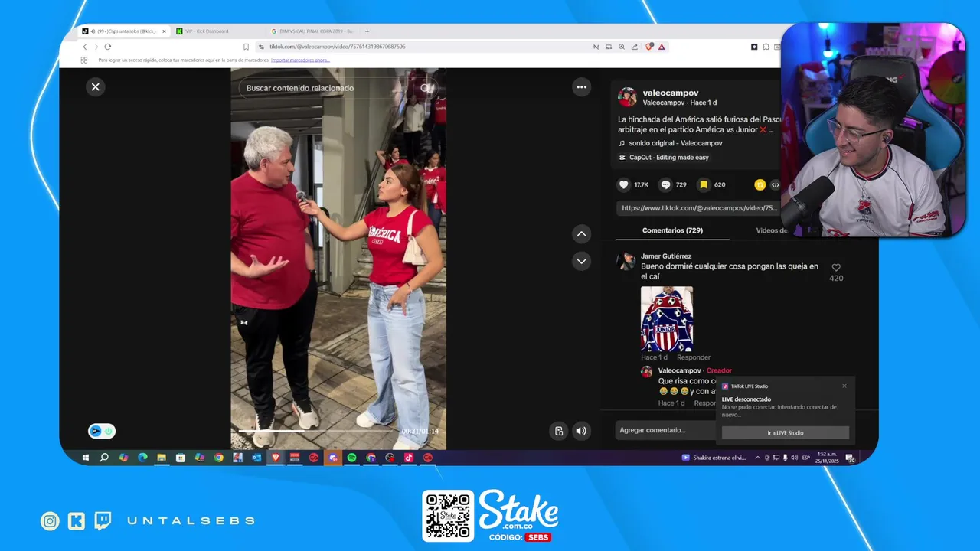Click 'Ir a LIVE Studio' button

tap(786, 433)
